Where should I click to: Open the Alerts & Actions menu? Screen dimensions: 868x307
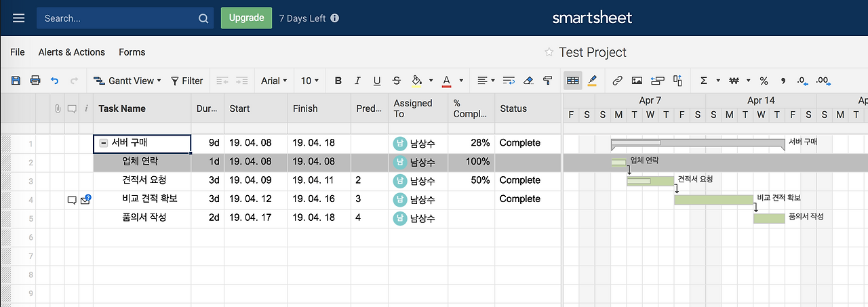click(72, 52)
